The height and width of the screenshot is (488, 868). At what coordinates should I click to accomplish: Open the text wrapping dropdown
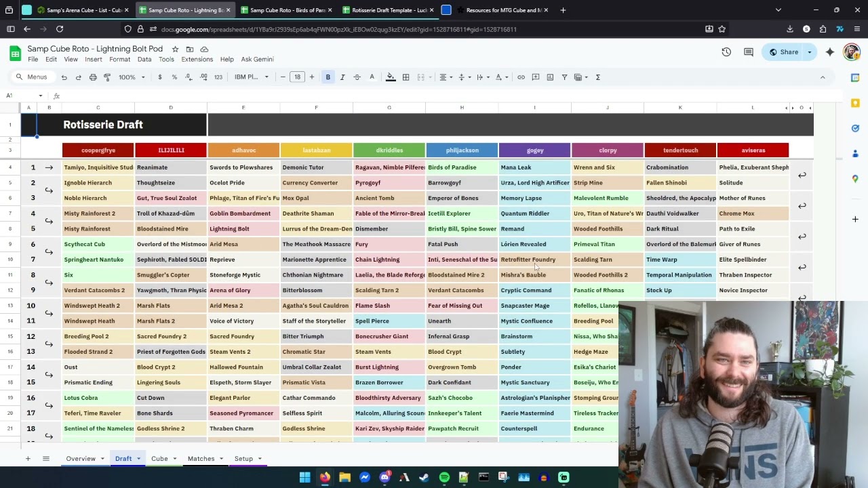[x=482, y=77]
